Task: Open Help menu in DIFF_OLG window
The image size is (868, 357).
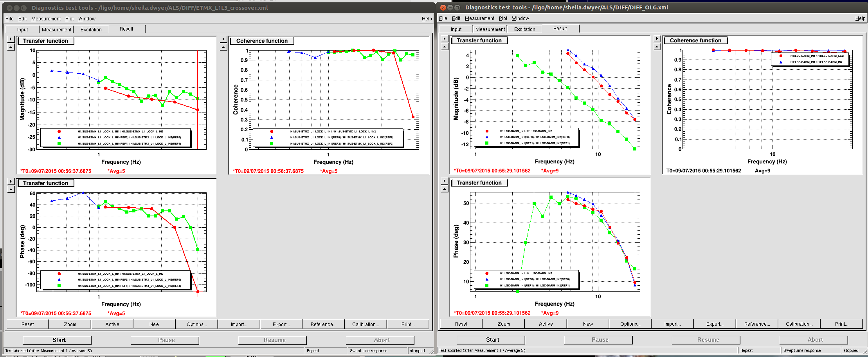Action: pyautogui.click(x=860, y=18)
